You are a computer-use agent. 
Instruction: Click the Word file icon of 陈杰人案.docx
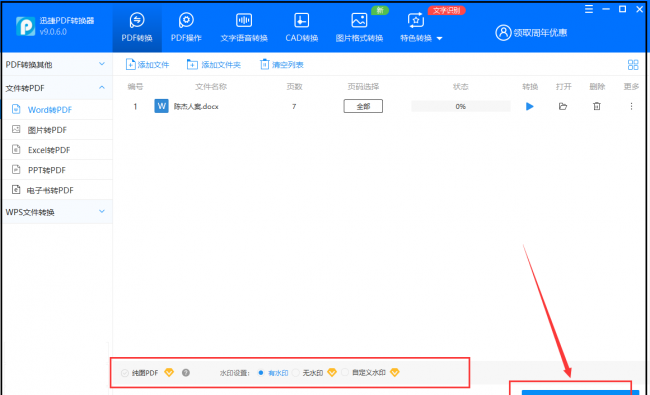click(x=161, y=106)
